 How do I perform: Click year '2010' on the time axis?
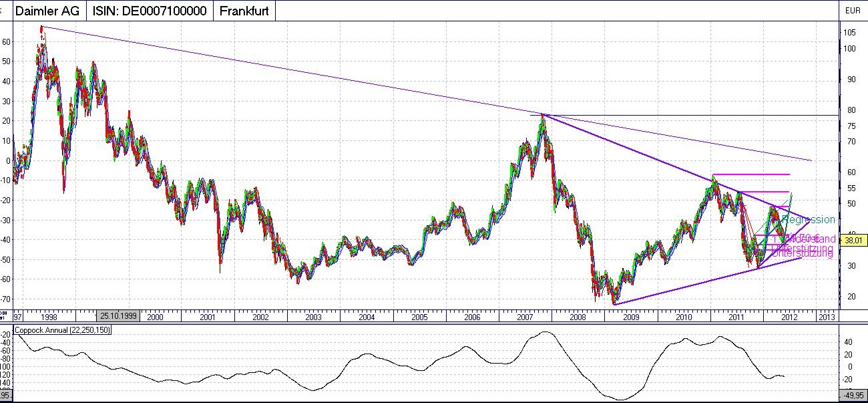684,317
